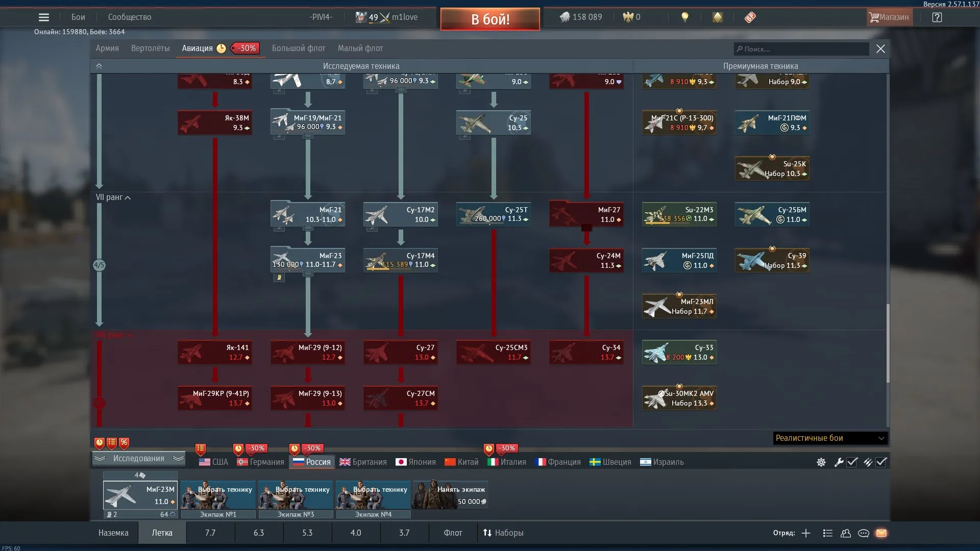Switch to the 7.7 preset
This screenshot has height=551, width=980.
tap(210, 533)
